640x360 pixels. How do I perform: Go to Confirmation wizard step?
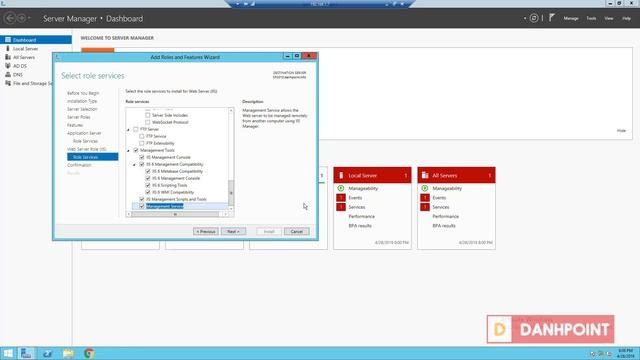coord(79,165)
